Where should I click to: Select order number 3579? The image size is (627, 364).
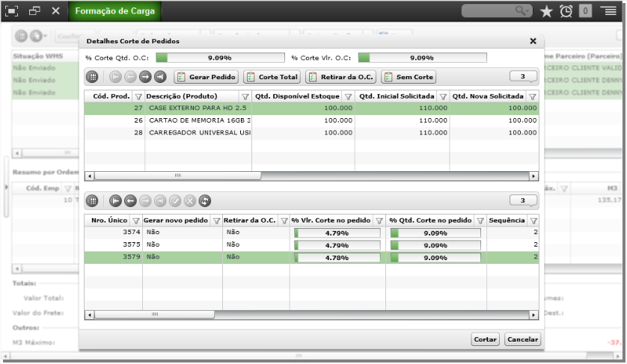pos(131,257)
